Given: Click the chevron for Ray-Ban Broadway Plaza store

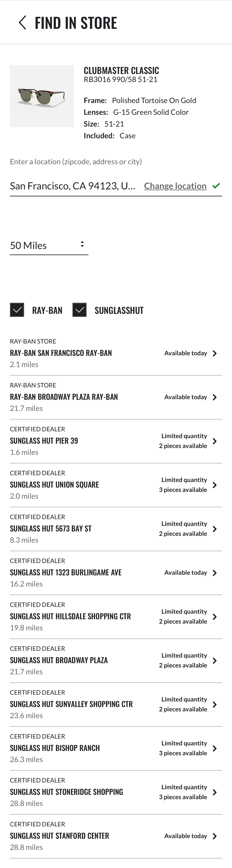Looking at the screenshot, I should pos(215,397).
